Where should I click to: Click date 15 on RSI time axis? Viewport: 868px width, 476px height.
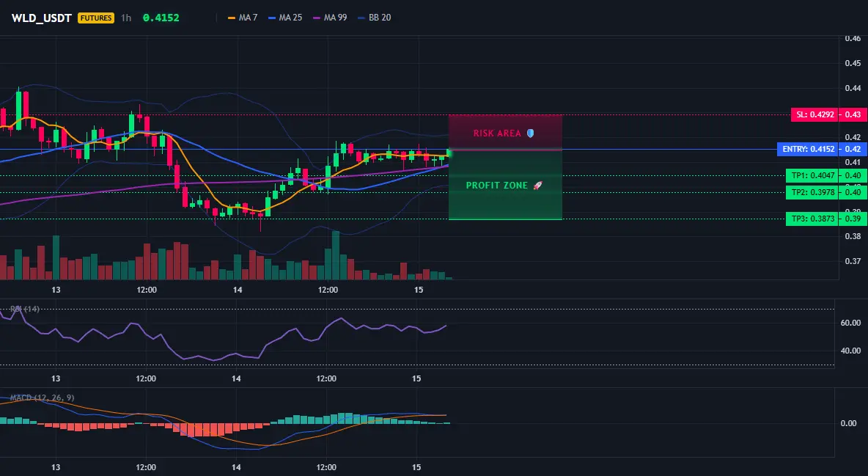pos(417,379)
